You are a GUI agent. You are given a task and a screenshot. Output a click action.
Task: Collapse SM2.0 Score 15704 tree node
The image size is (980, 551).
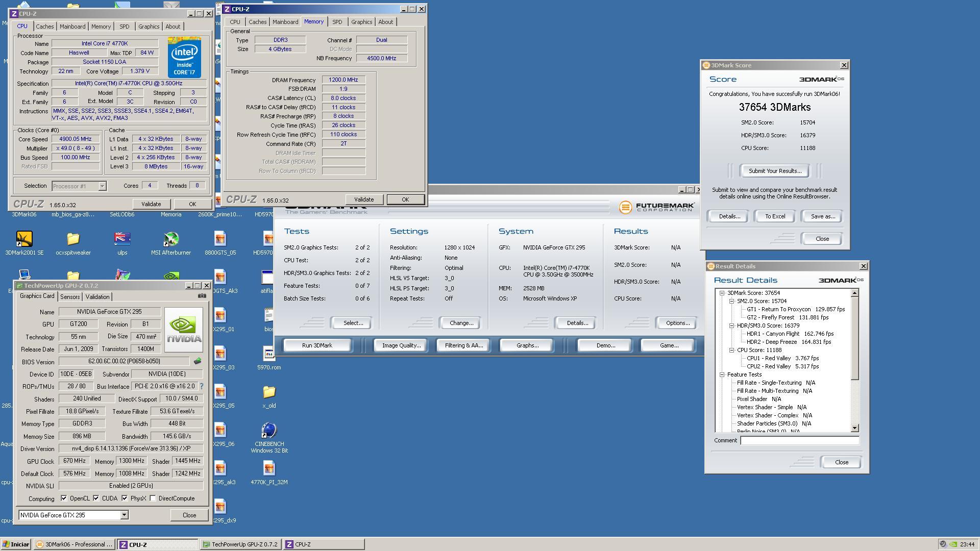tap(731, 301)
